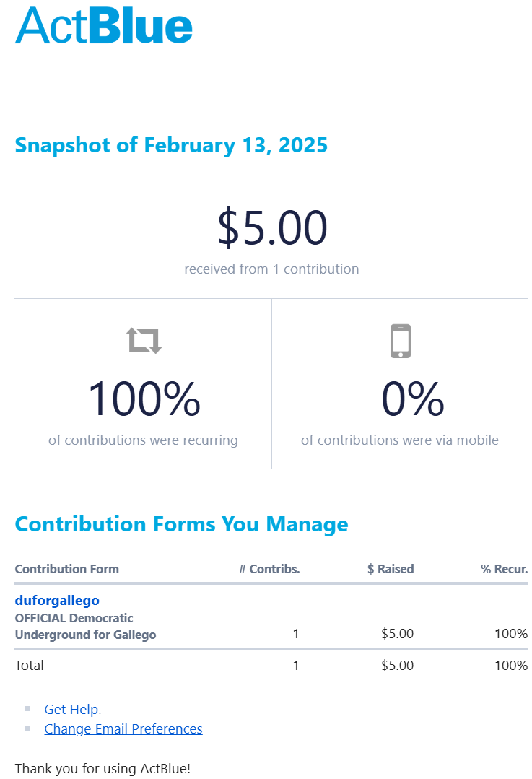The image size is (532, 779).
Task: Click the large 100% recurring figure
Action: 144,399
